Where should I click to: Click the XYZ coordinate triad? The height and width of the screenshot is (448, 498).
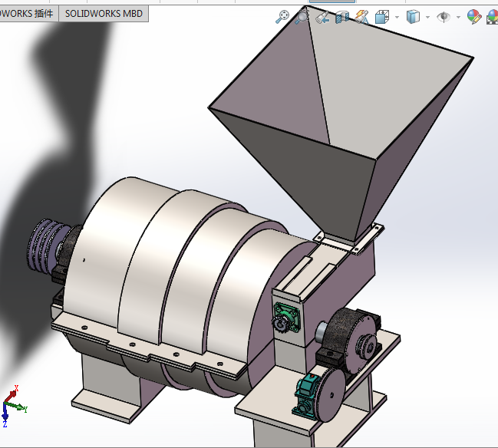(x=15, y=406)
